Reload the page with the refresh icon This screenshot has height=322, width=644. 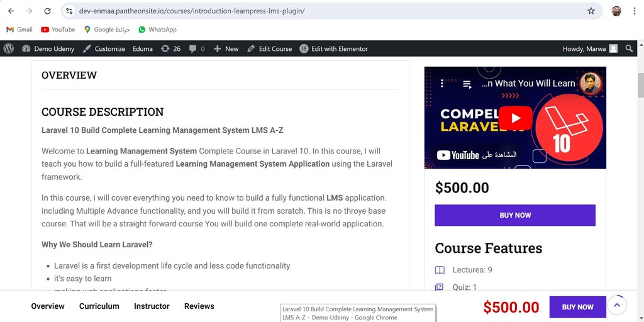pos(47,11)
